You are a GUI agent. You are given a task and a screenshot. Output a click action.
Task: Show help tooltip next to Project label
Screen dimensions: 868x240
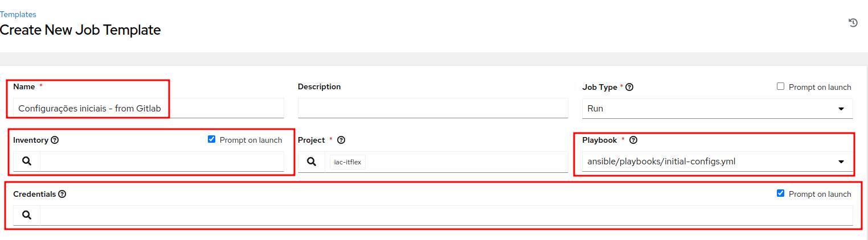point(341,140)
